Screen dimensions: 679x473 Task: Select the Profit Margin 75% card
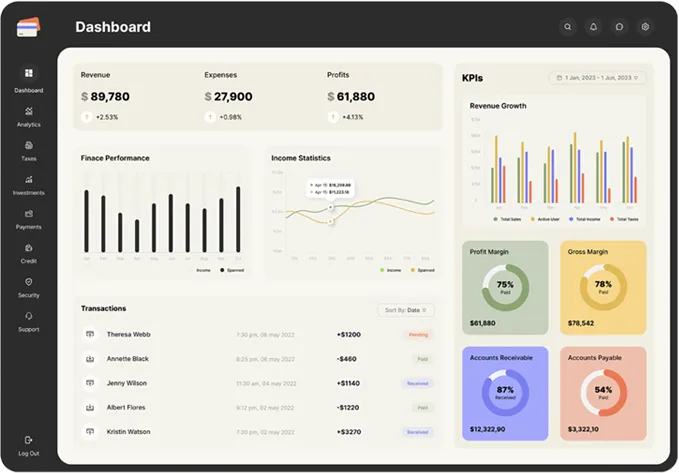[x=505, y=288]
